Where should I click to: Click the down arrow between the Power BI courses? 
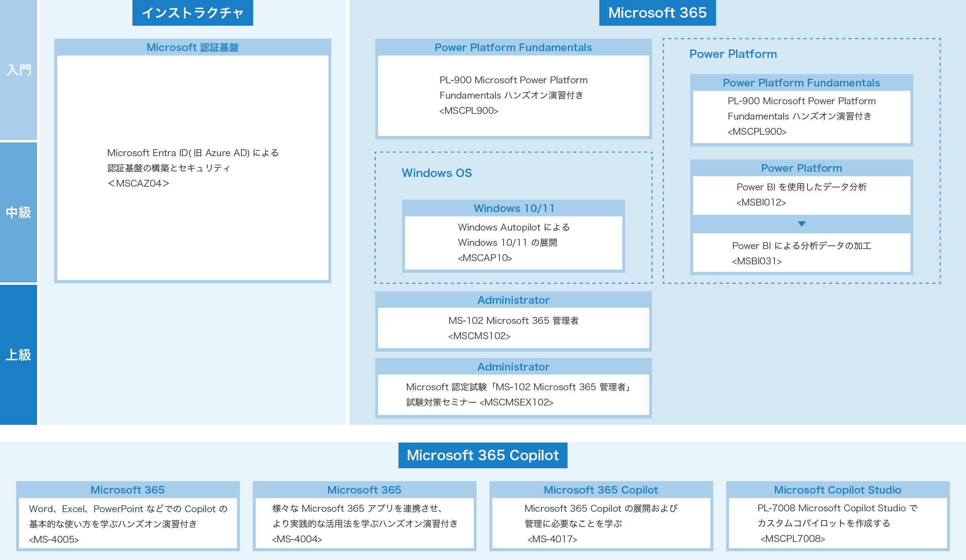point(802,224)
